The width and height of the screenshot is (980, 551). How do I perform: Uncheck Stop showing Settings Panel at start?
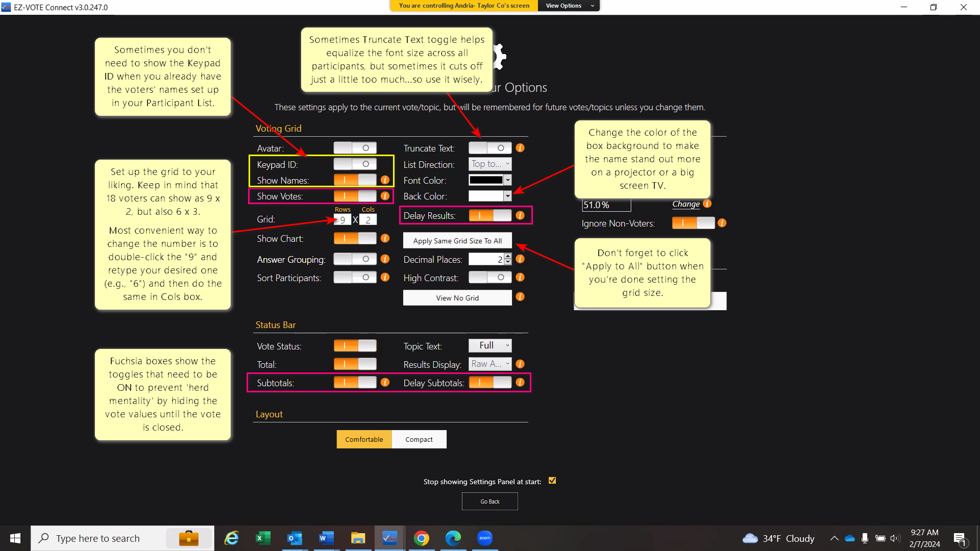pyautogui.click(x=552, y=481)
